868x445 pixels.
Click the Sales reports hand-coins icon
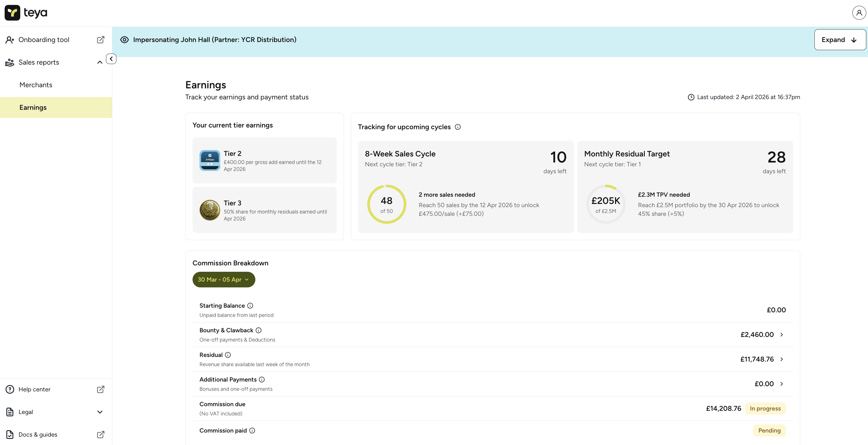tap(10, 62)
